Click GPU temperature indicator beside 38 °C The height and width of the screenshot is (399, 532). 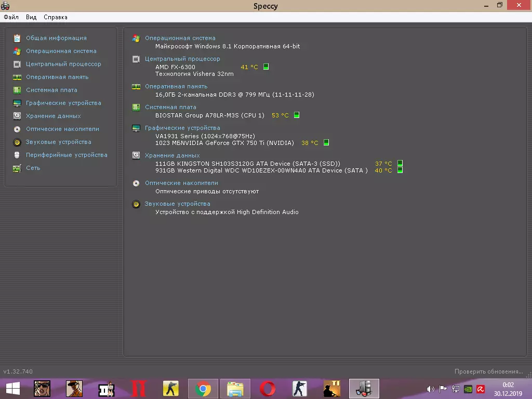326,143
